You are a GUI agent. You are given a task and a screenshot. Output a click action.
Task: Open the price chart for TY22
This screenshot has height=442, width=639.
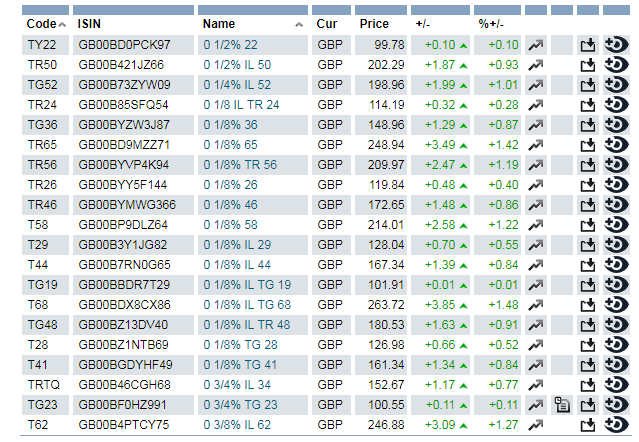[x=536, y=45]
